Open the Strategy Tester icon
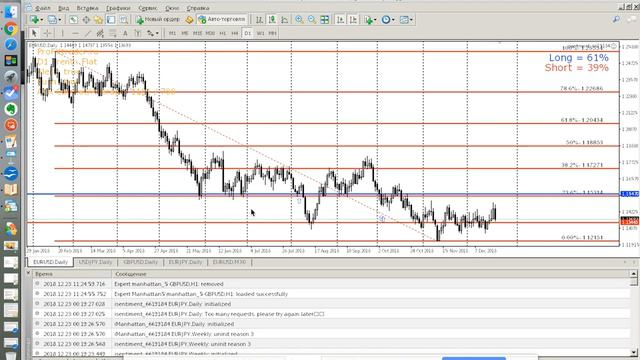 tap(124, 20)
